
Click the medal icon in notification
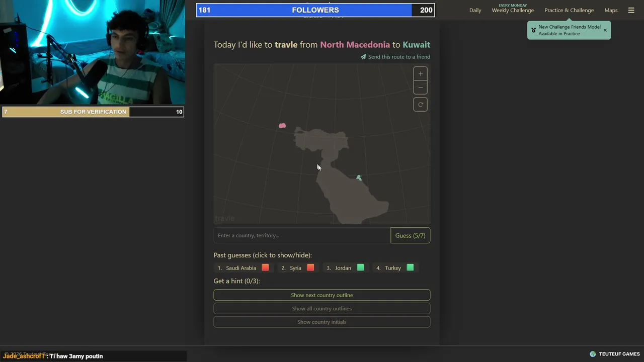click(x=533, y=30)
